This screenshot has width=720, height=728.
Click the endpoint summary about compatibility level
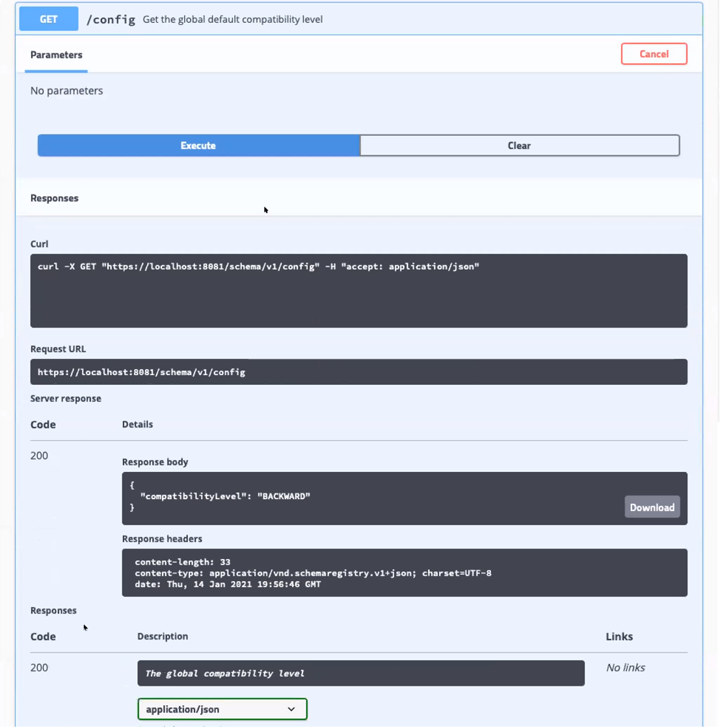pos(232,19)
